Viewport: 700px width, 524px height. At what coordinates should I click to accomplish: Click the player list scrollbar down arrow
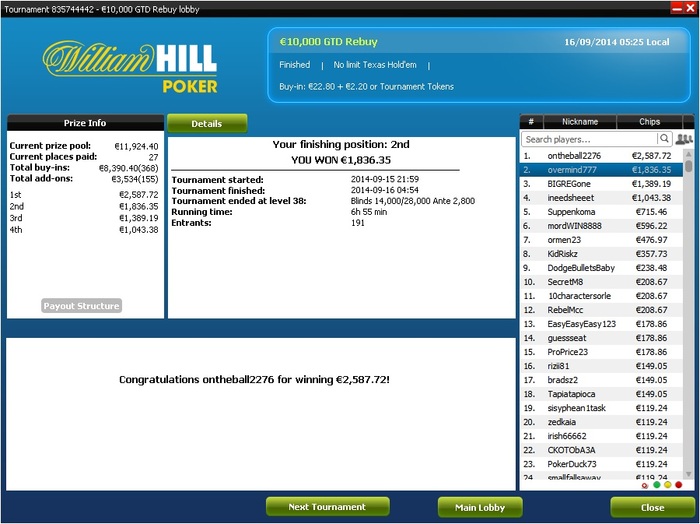(688, 474)
